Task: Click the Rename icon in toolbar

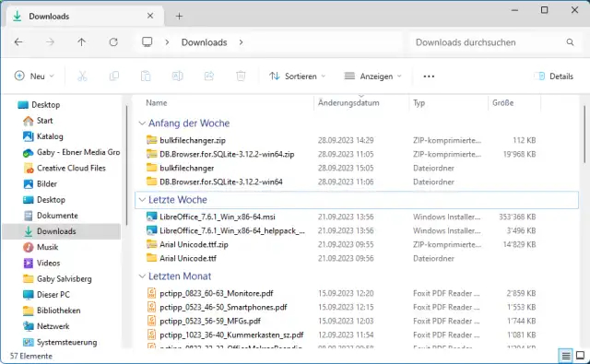Action: point(177,76)
